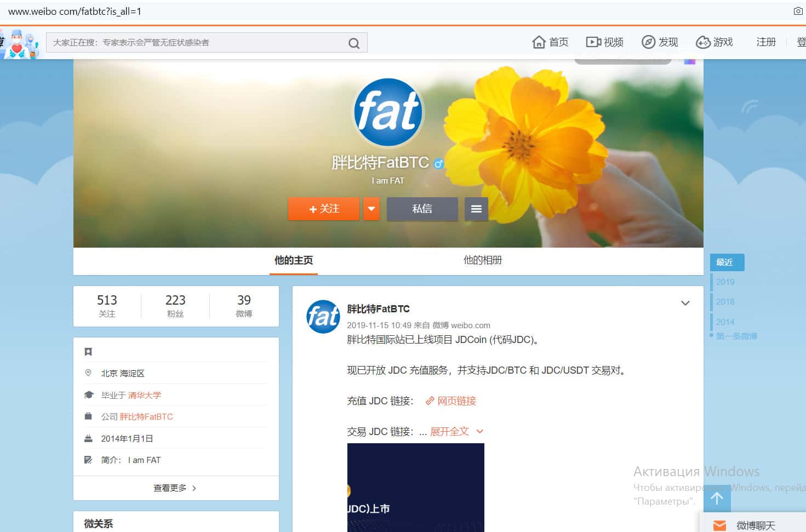View the 223 粉丝 followers count
Image resolution: width=806 pixels, height=532 pixels.
(175, 306)
